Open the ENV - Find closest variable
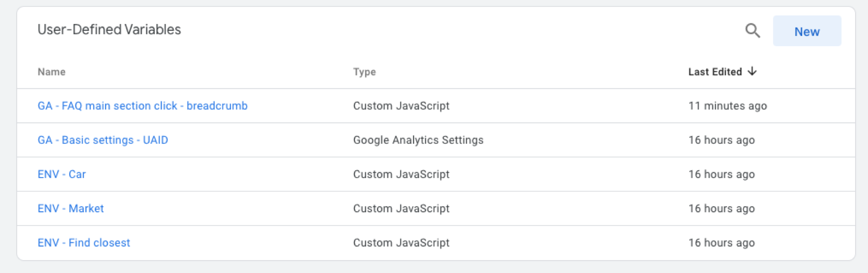 pos(84,243)
